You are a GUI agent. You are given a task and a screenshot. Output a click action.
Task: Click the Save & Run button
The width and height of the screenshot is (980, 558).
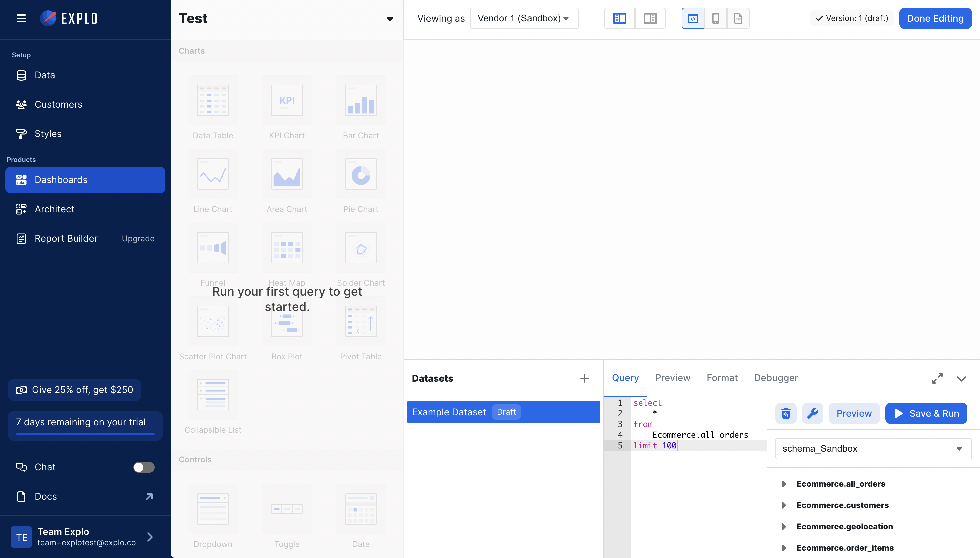(926, 413)
